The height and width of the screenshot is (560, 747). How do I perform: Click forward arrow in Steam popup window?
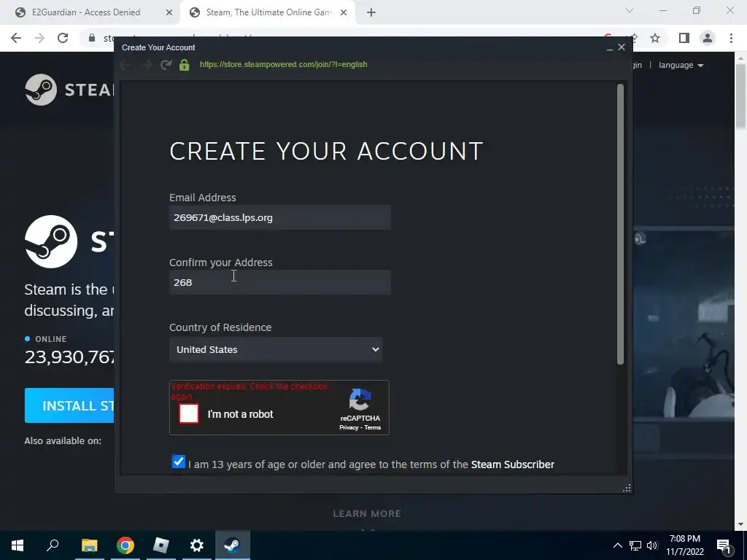point(147,65)
